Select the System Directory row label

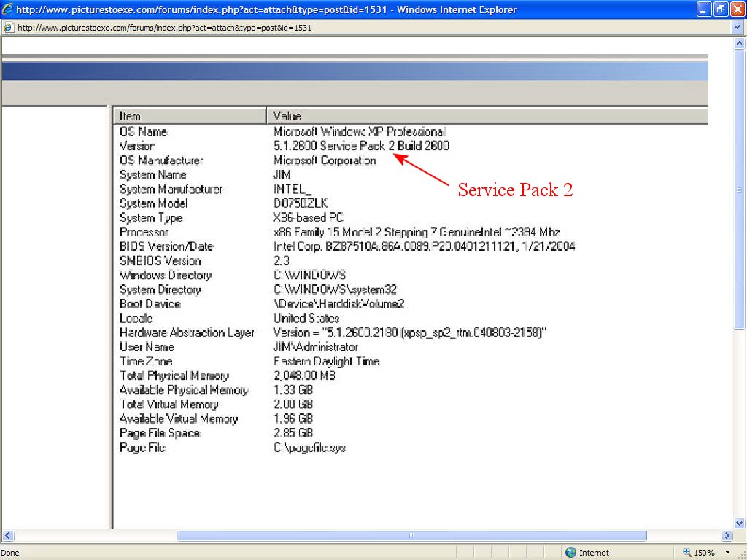[x=160, y=289]
